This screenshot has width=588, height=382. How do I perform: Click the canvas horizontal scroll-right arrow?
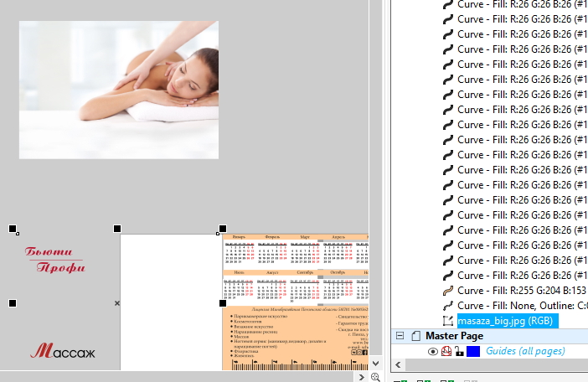tap(361, 377)
